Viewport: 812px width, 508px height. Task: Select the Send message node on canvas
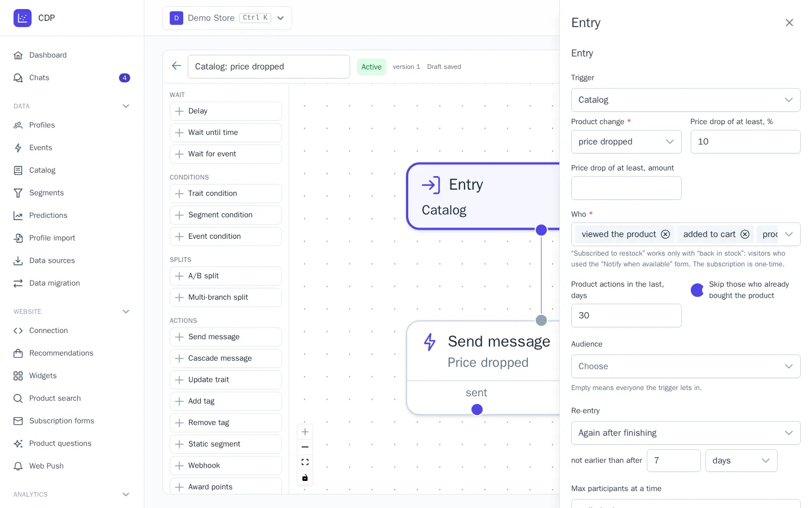click(x=483, y=368)
